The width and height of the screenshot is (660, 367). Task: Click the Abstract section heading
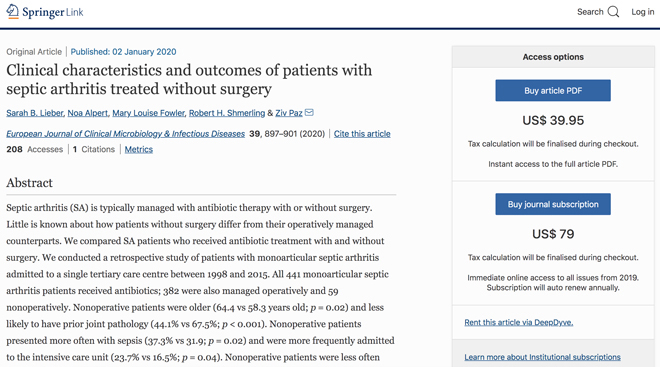pos(29,183)
